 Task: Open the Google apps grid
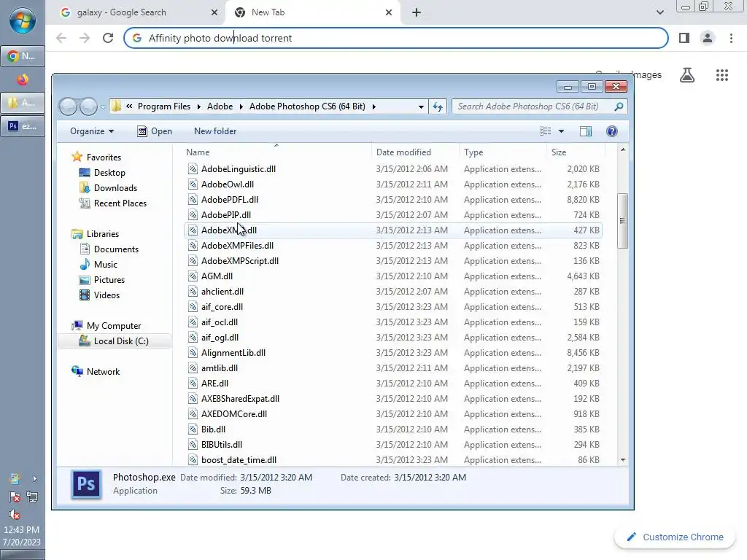[722, 75]
